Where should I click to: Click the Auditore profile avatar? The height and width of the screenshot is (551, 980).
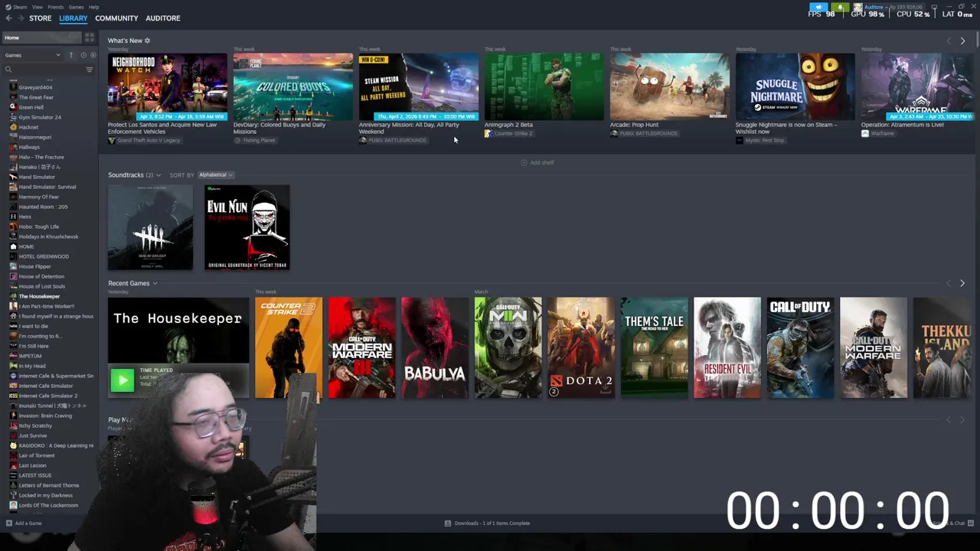(x=858, y=7)
